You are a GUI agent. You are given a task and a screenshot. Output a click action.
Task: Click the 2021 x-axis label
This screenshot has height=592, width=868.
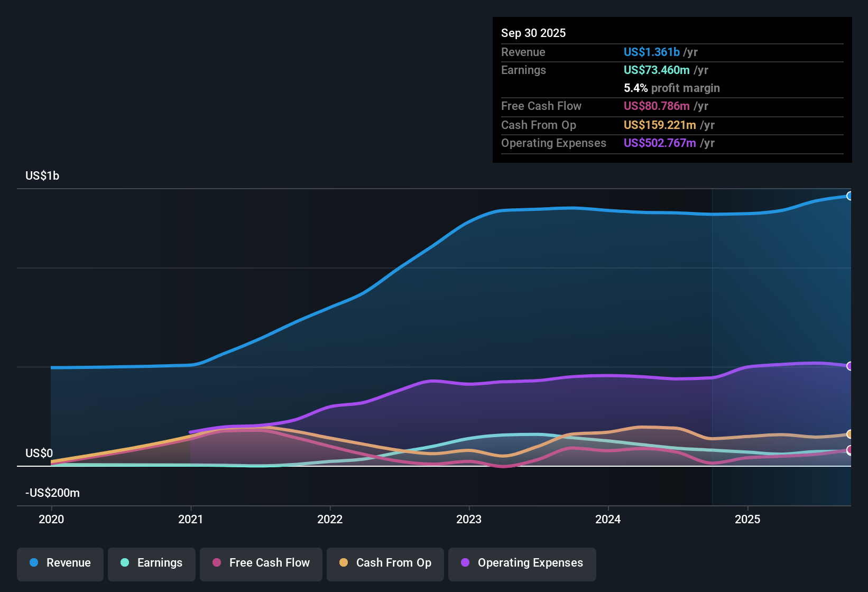[191, 519]
